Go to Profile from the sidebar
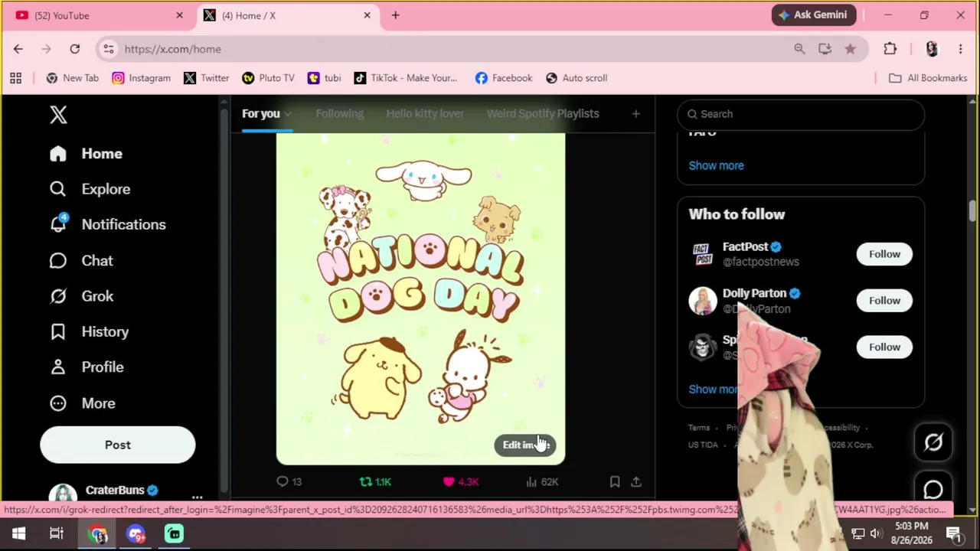980x551 pixels. point(87,367)
